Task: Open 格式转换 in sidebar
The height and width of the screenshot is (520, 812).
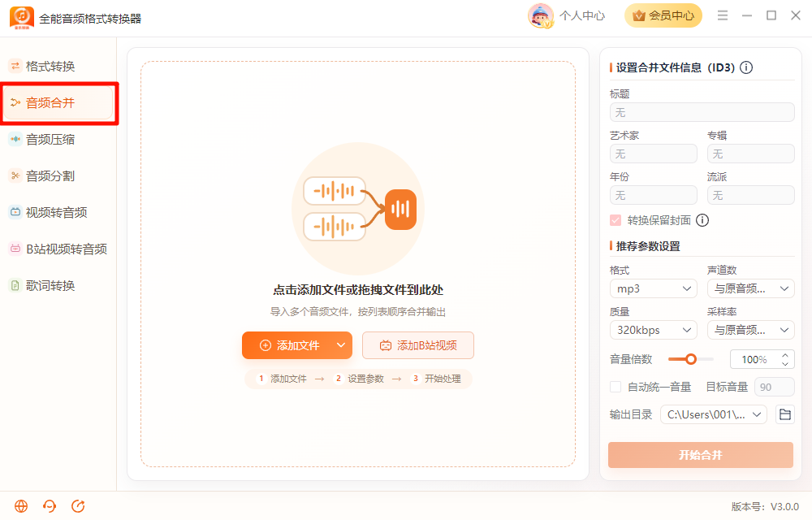Action: coord(58,67)
